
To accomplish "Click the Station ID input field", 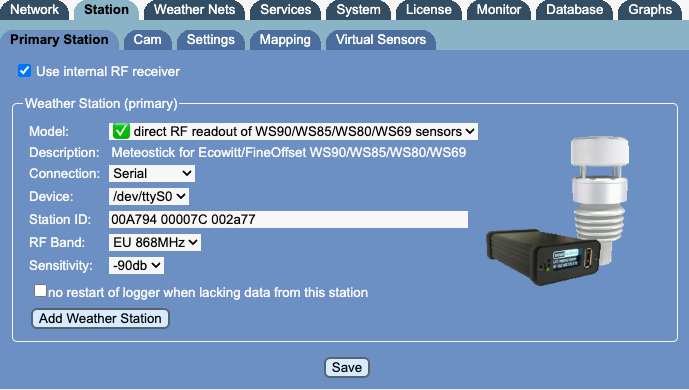I will [x=288, y=219].
